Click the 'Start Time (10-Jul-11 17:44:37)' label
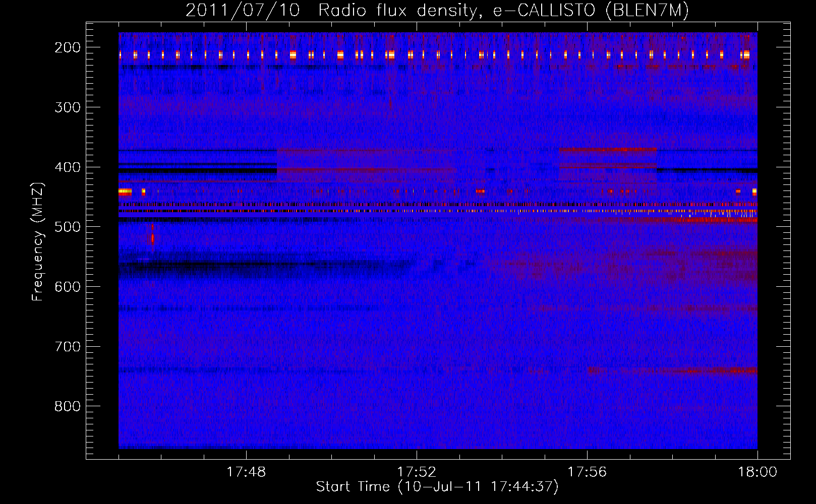The width and height of the screenshot is (816, 504). tap(437, 487)
